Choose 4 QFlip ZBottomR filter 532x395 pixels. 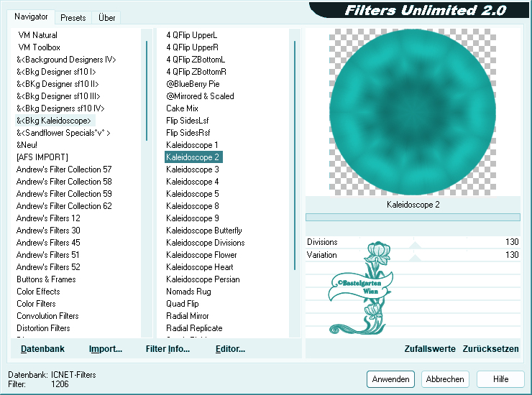point(196,72)
